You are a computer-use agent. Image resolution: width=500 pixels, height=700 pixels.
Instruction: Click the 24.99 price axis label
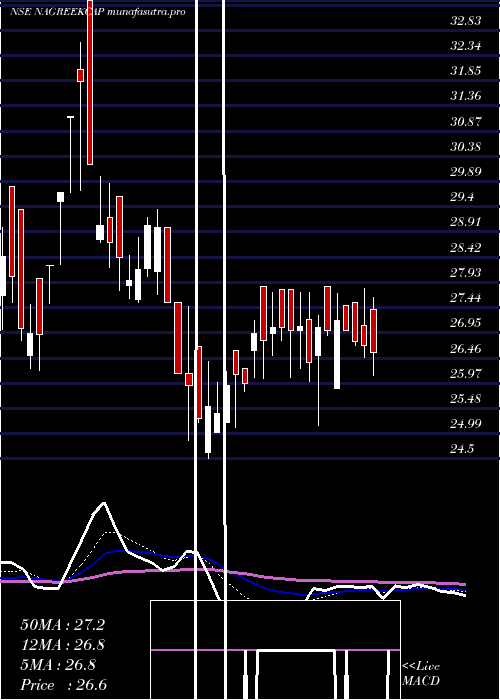(x=466, y=423)
